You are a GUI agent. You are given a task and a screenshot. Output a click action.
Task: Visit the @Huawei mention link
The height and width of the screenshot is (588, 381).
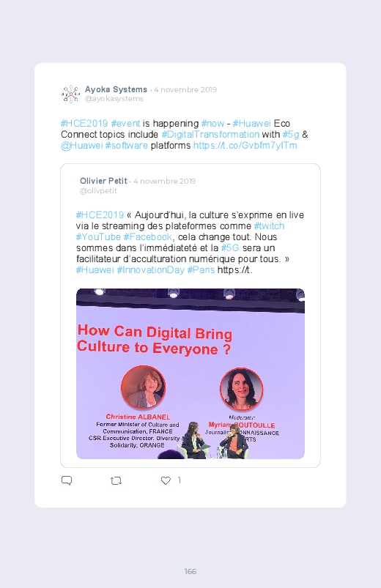[81, 145]
